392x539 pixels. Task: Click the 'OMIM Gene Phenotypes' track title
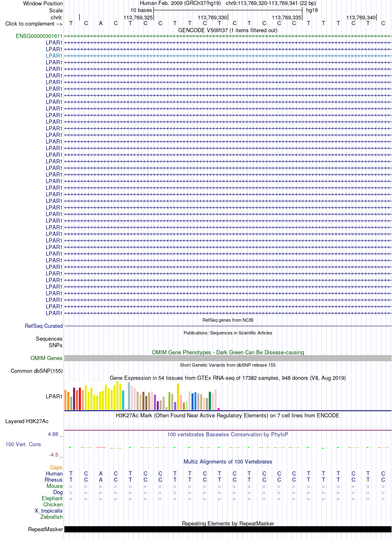click(x=228, y=352)
